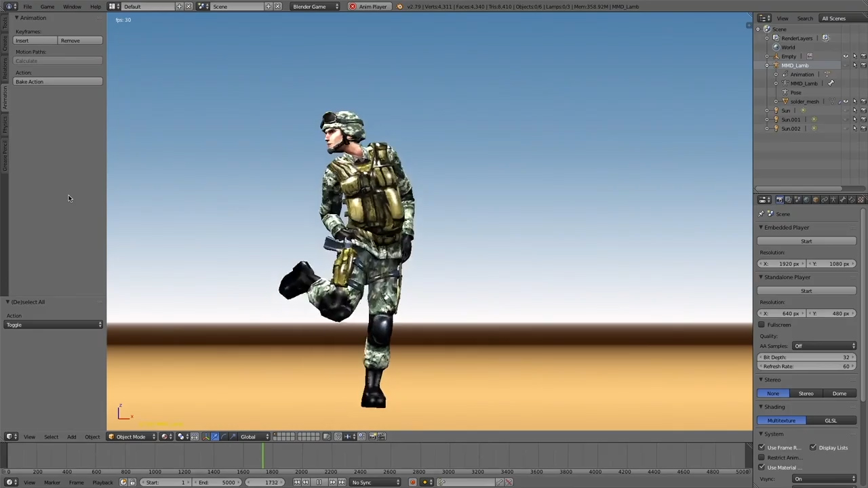
Task: Toggle the Restrict Anim checkbox
Action: point(761,457)
